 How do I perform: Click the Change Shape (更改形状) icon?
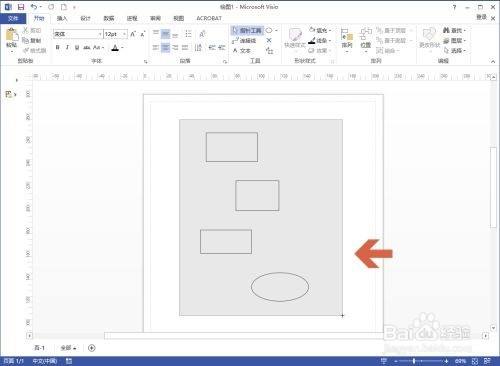point(429,35)
